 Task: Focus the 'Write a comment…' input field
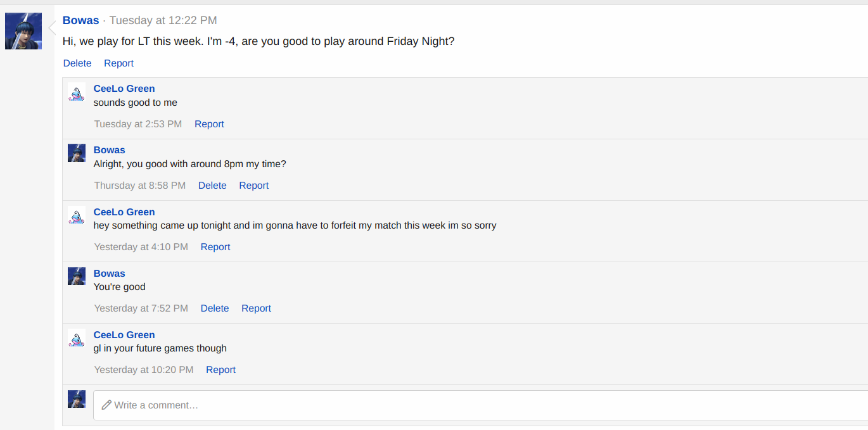[480, 405]
